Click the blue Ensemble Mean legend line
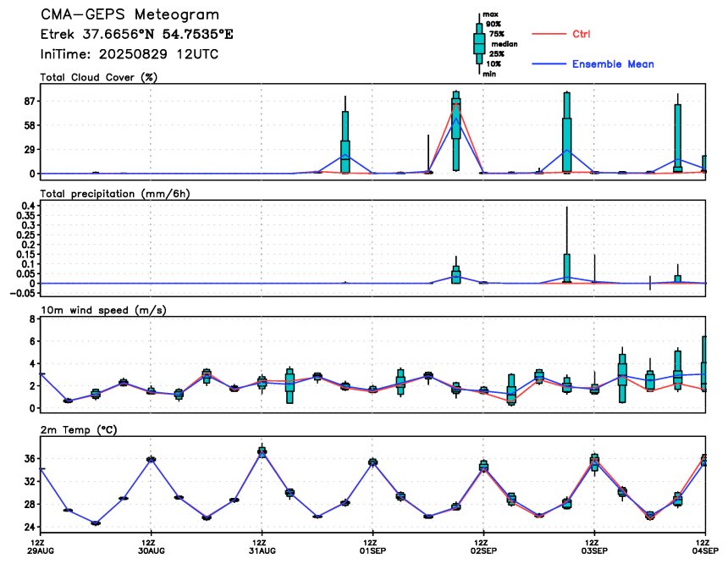Image resolution: width=728 pixels, height=564 pixels. 549,64
